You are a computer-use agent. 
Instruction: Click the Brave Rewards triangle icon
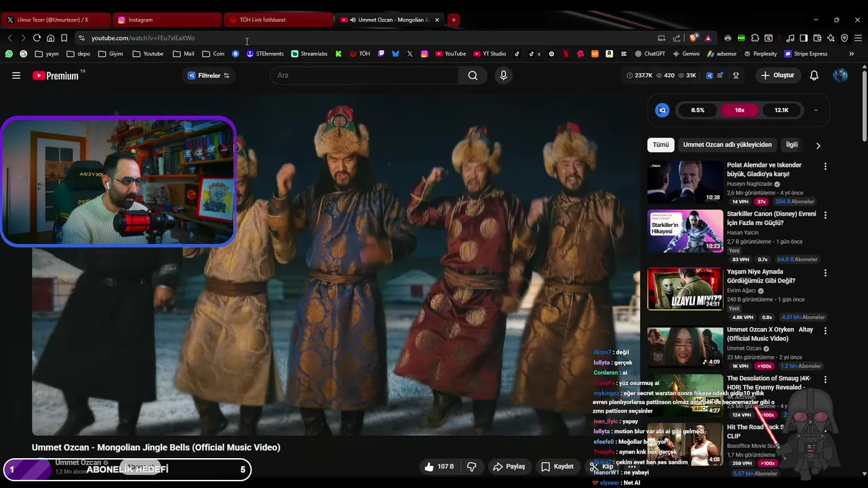(708, 38)
